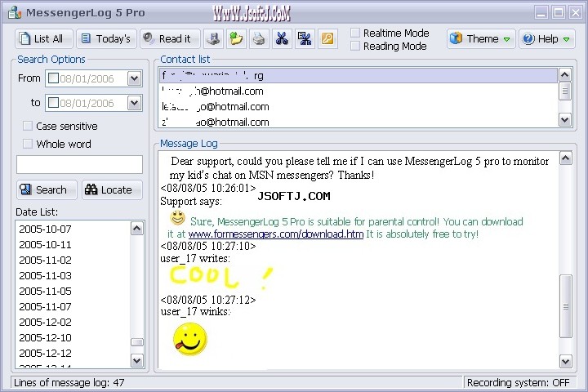Check the From date checkbox
Viewport: 588px width, 392px height.
point(54,78)
